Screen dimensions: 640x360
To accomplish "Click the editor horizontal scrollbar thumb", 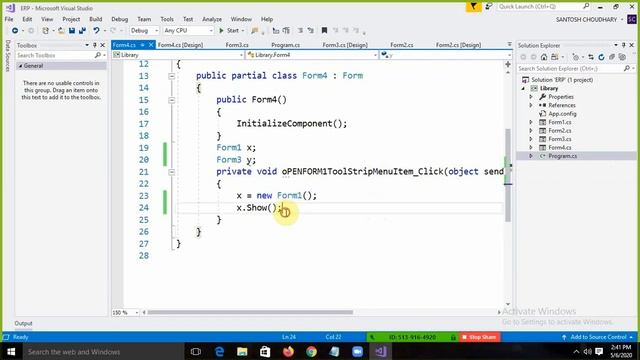I will 250,313.
